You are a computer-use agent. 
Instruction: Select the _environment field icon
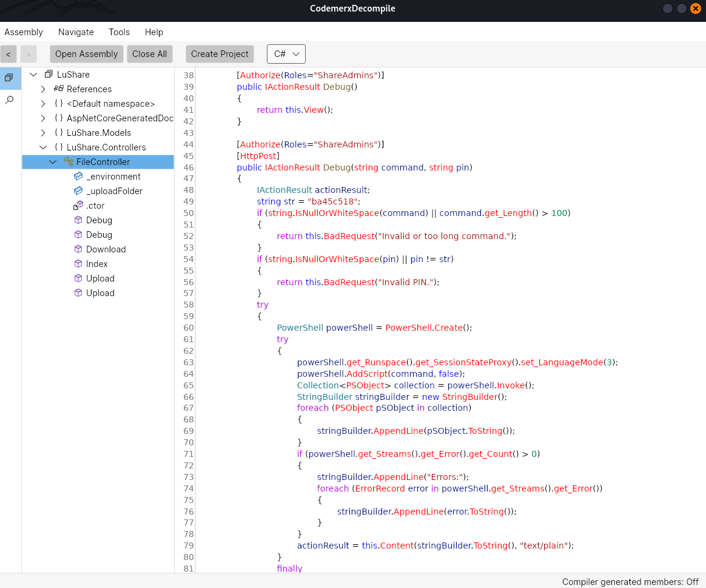(78, 176)
